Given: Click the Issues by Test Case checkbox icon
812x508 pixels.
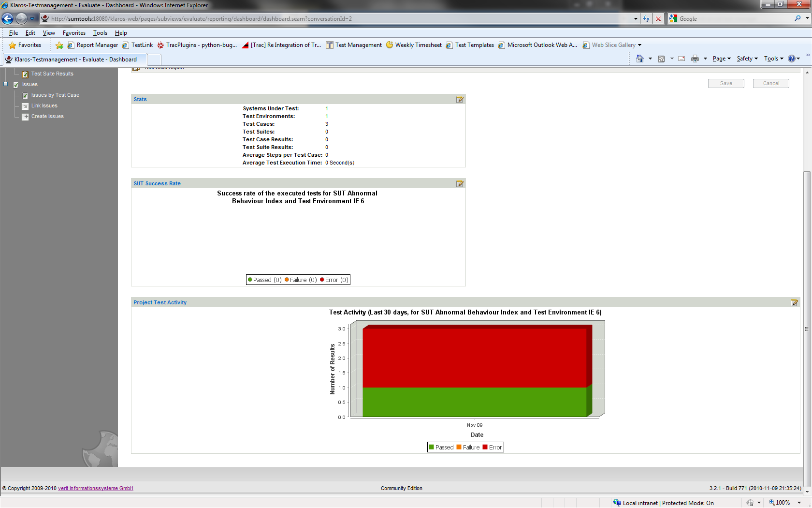Looking at the screenshot, I should point(26,95).
